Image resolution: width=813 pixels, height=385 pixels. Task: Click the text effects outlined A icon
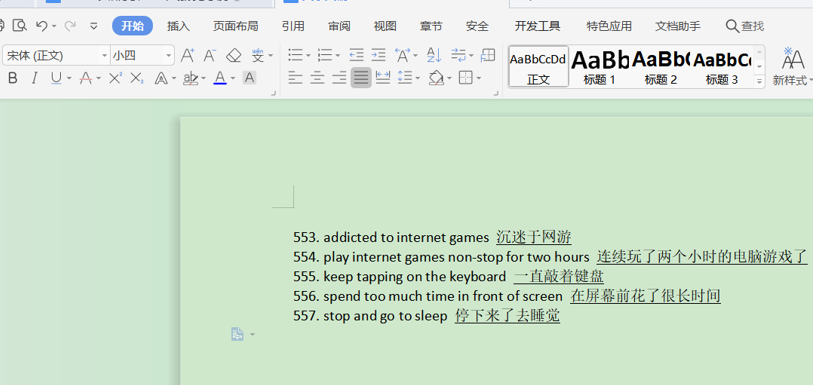click(x=161, y=79)
